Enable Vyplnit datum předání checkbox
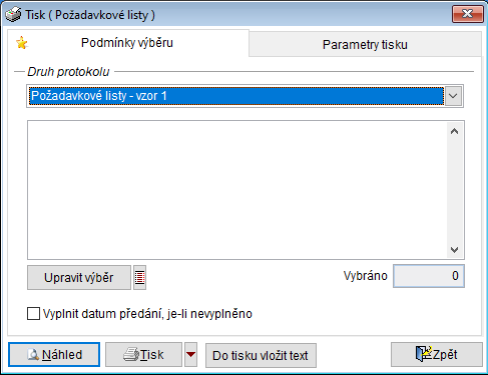The height and width of the screenshot is (375, 488). tap(33, 314)
